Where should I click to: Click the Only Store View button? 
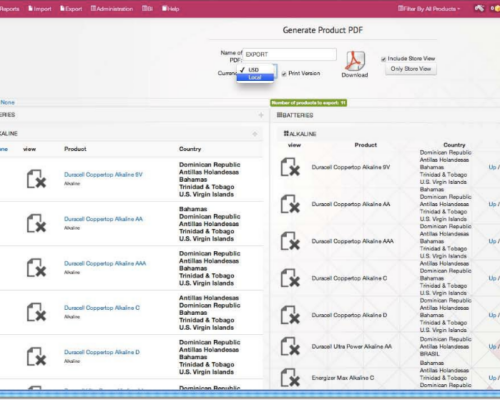coord(411,69)
